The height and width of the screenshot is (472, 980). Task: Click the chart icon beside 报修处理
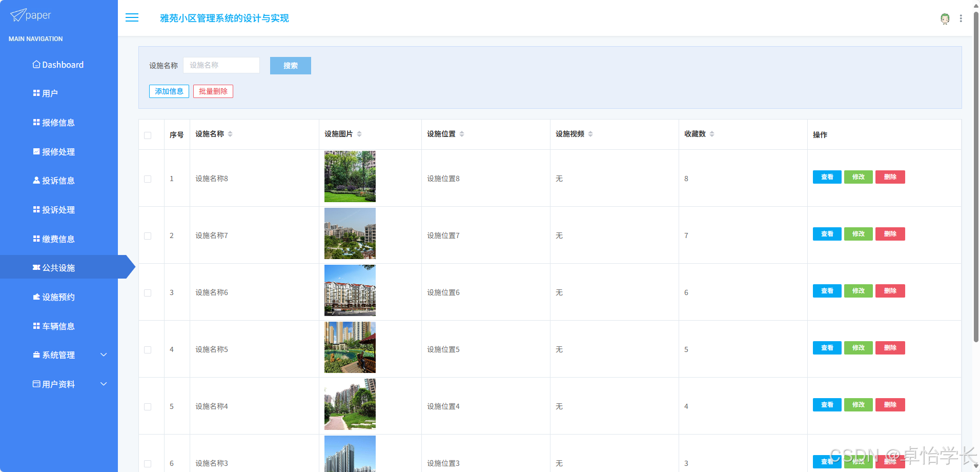click(x=36, y=152)
